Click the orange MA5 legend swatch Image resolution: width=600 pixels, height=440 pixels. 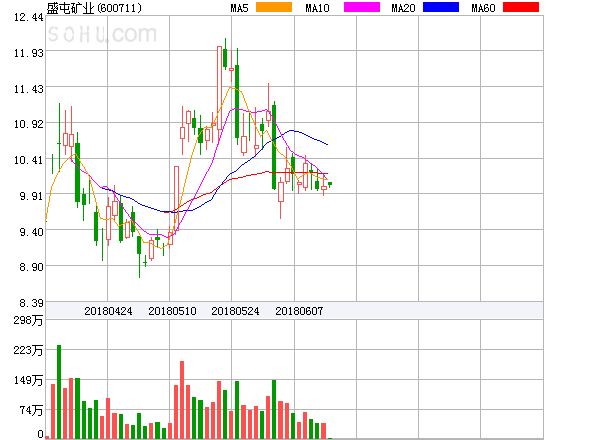(x=274, y=7)
